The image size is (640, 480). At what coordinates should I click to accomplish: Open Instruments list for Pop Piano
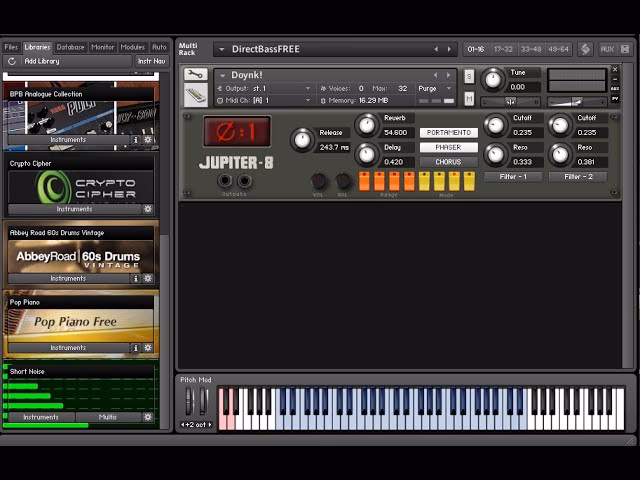pyautogui.click(x=68, y=348)
